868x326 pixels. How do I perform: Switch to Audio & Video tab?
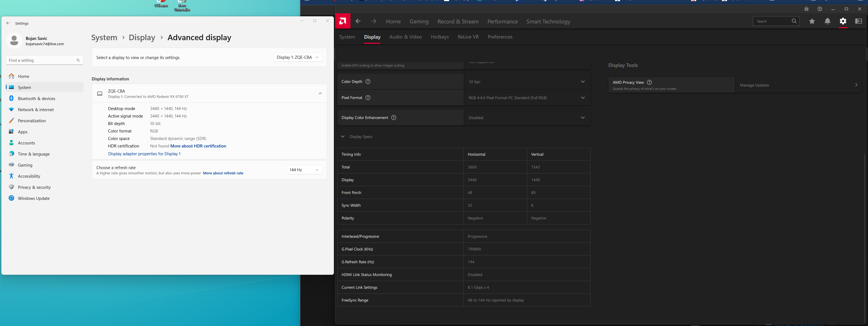405,37
